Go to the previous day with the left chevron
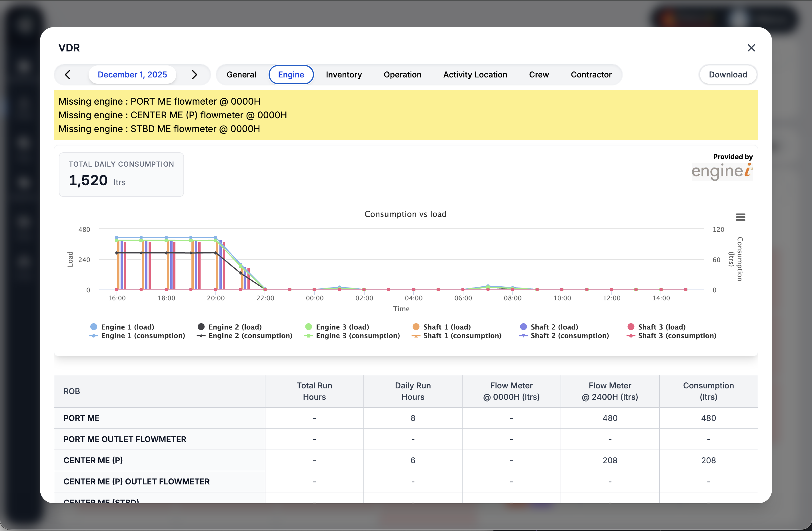812x531 pixels. click(x=67, y=74)
